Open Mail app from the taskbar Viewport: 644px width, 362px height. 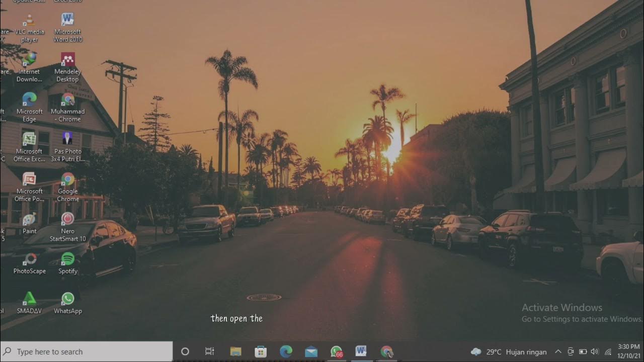point(311,351)
